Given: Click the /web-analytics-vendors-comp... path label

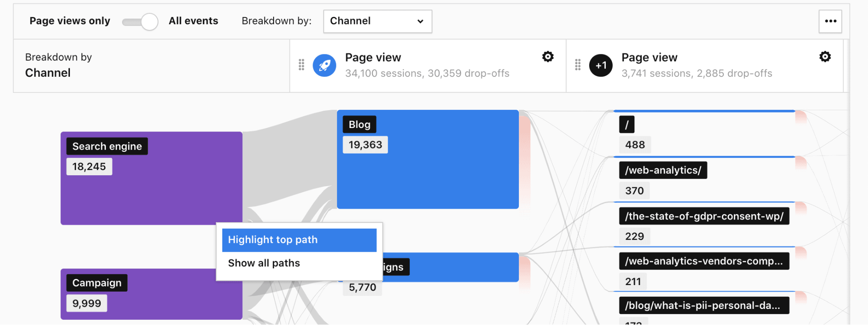Looking at the screenshot, I should pos(703,261).
